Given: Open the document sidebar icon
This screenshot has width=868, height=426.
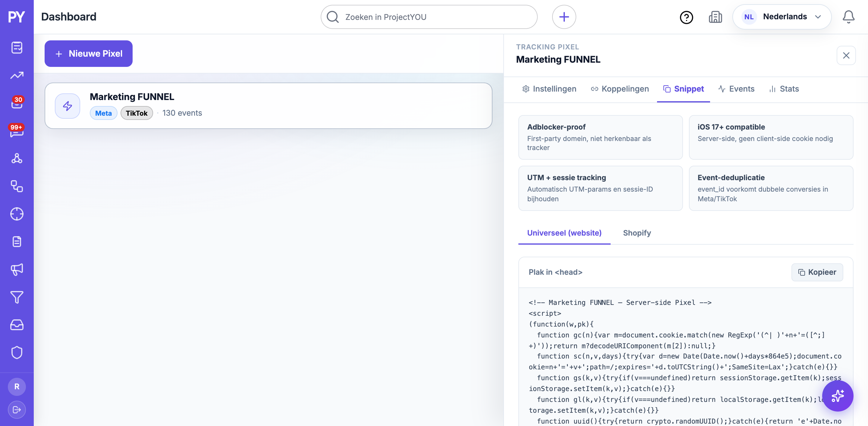Looking at the screenshot, I should (17, 241).
